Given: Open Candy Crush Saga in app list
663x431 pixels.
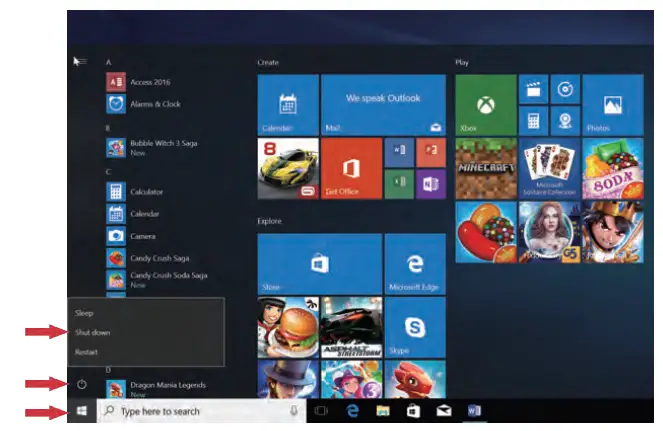Looking at the screenshot, I should [x=148, y=258].
